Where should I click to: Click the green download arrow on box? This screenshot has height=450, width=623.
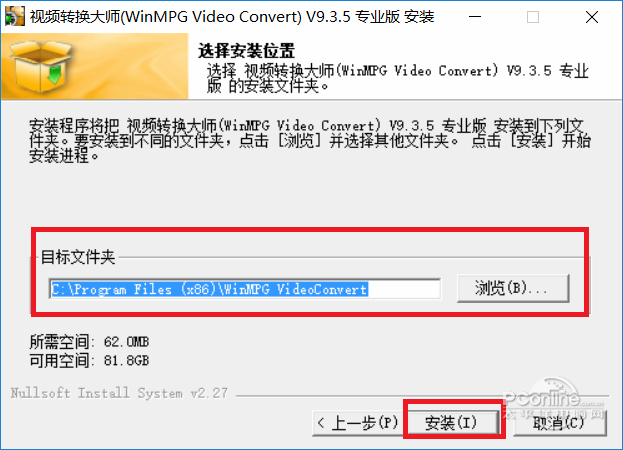click(55, 74)
